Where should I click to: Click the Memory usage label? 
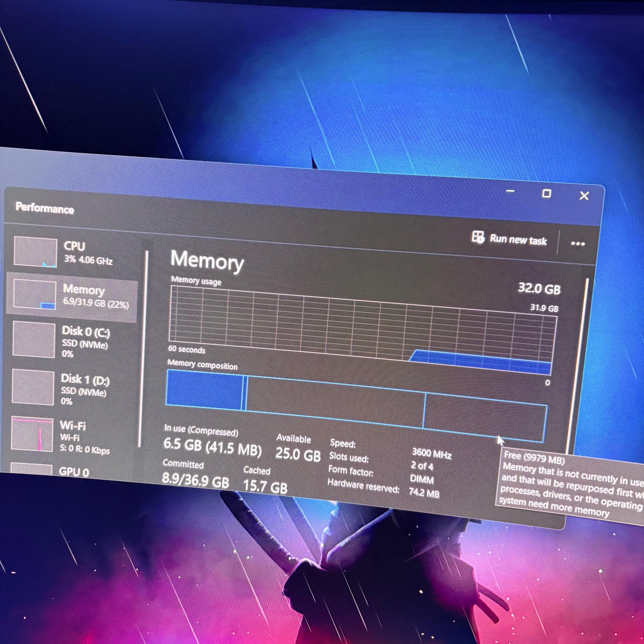[196, 281]
